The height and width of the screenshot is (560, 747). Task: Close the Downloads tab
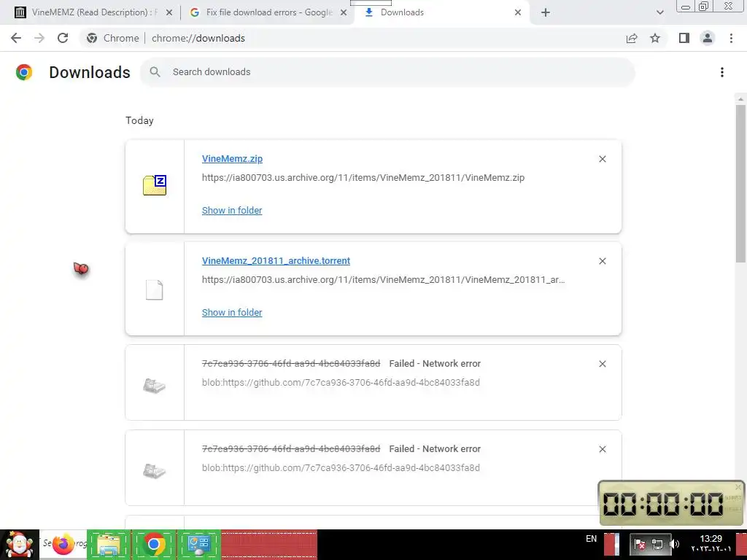click(x=518, y=13)
